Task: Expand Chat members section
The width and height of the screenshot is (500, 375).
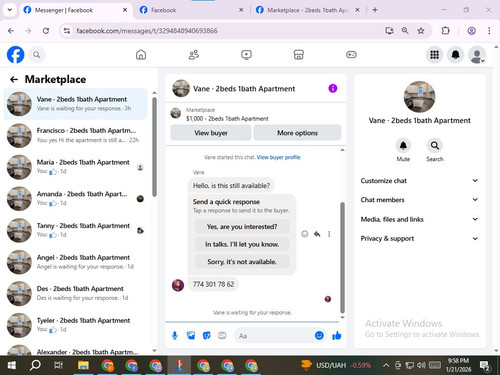Action: pos(419,200)
